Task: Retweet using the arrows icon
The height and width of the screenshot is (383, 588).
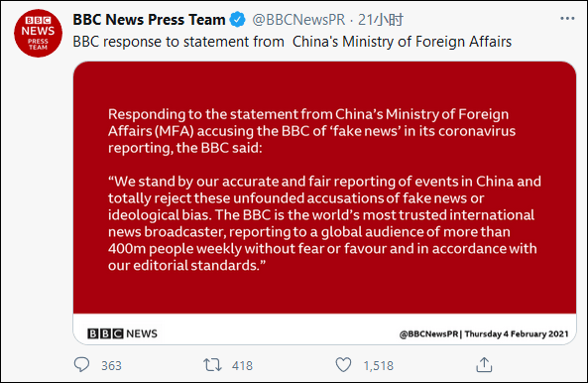Action: (212, 364)
